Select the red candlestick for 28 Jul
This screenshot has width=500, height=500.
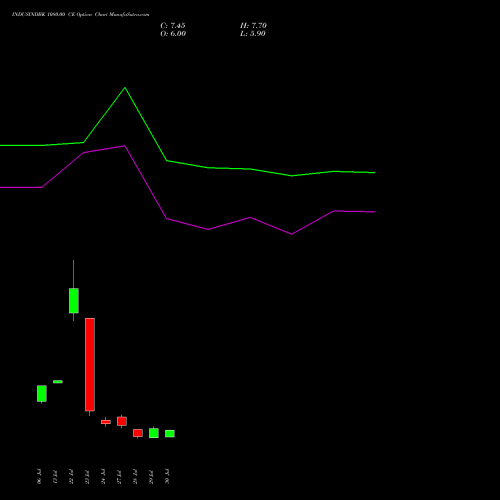tap(138, 433)
